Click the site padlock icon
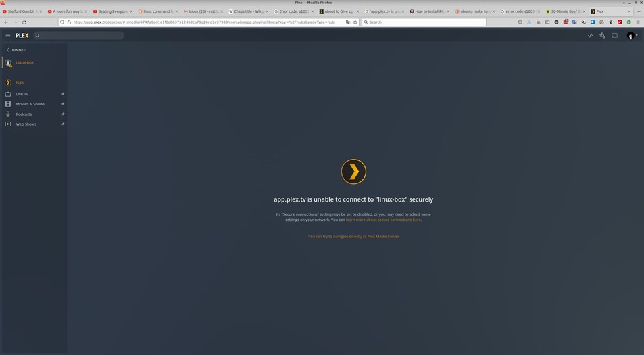644x355 pixels. tap(69, 22)
